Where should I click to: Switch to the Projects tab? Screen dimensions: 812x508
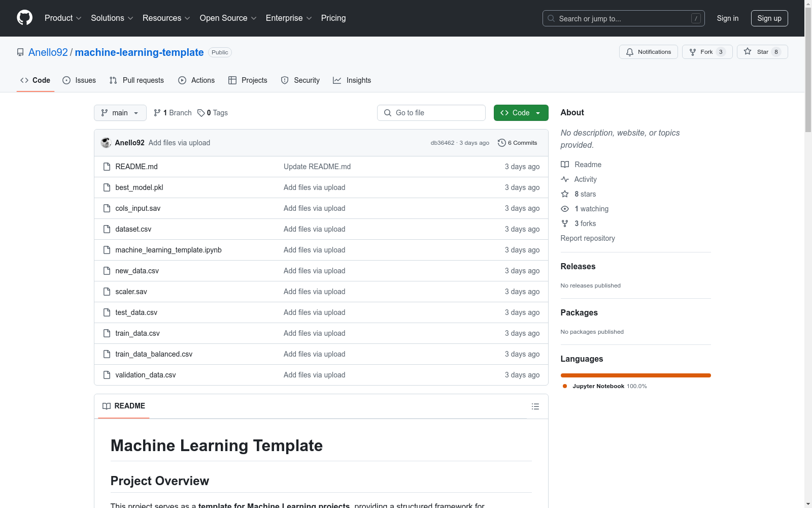(248, 80)
